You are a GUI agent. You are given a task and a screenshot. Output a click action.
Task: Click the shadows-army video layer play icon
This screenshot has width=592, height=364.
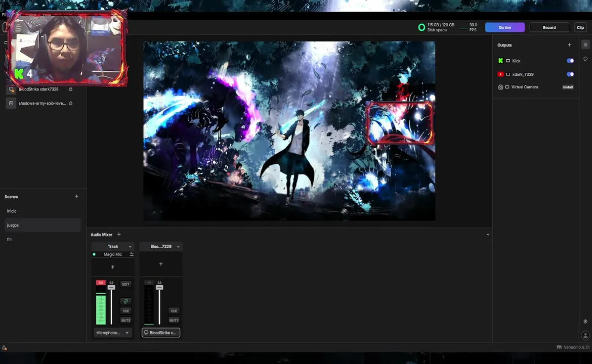11,103
